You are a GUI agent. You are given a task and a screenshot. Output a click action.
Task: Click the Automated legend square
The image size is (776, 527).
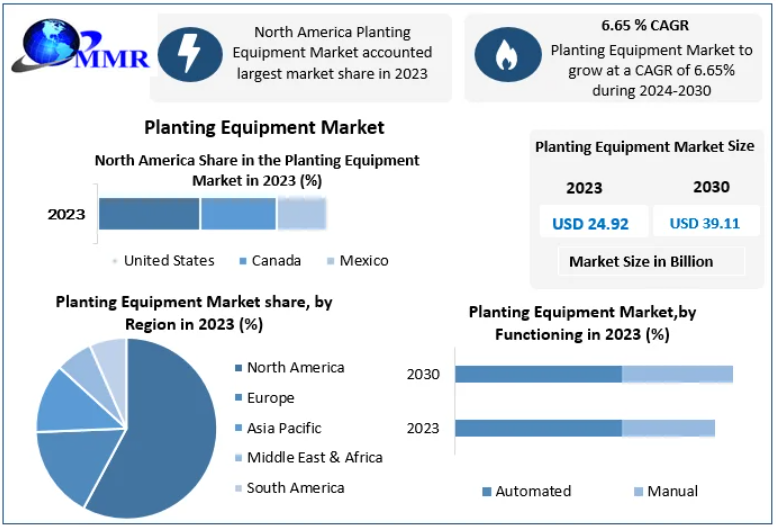point(487,492)
